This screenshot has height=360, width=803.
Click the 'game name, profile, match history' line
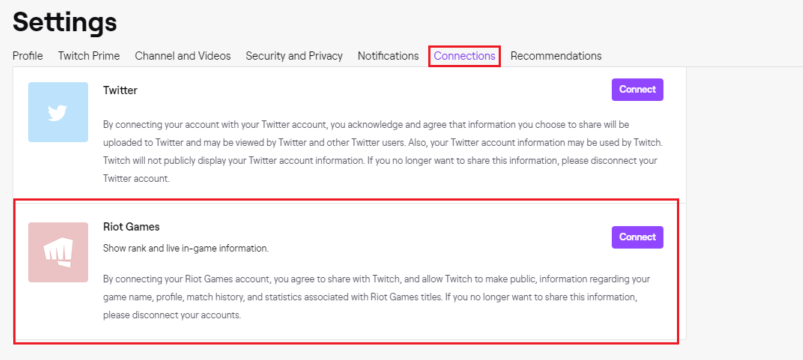coord(369,298)
